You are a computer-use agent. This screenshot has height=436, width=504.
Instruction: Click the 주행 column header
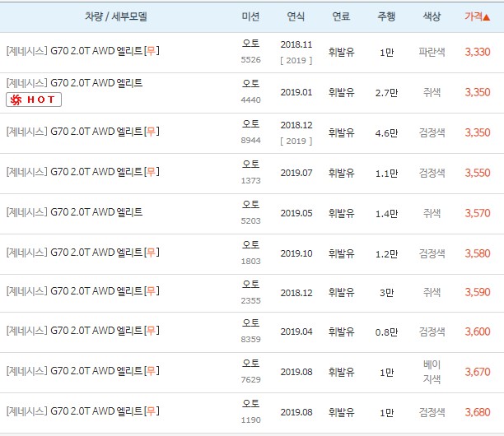tap(386, 16)
